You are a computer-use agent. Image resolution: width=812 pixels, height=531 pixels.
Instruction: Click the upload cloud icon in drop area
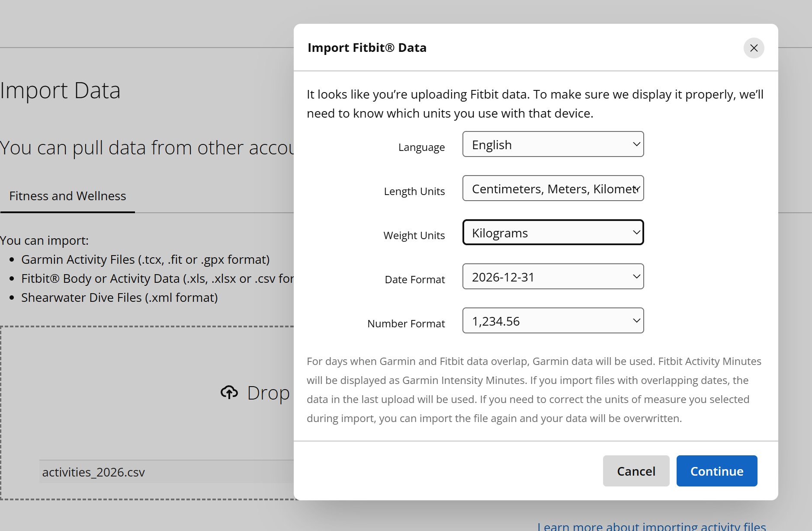[229, 392]
